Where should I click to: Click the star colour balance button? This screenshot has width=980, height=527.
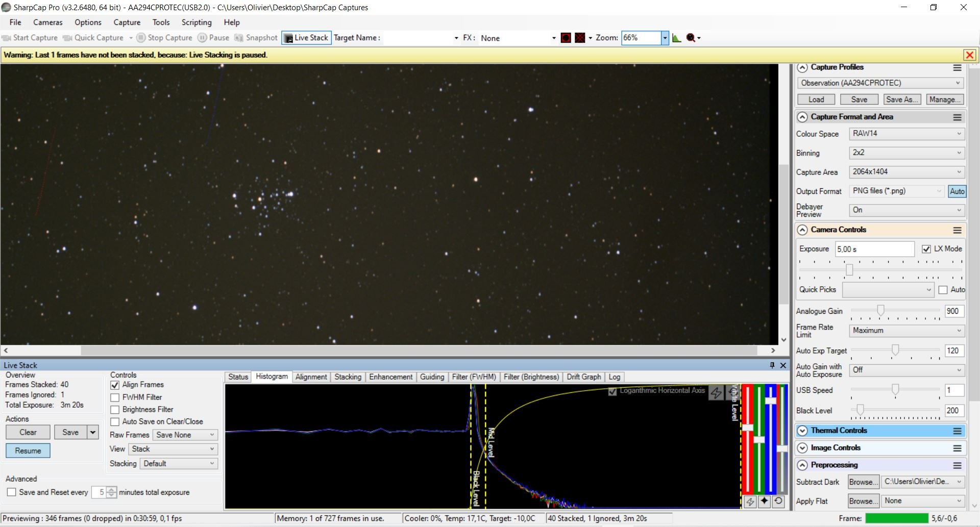click(764, 501)
